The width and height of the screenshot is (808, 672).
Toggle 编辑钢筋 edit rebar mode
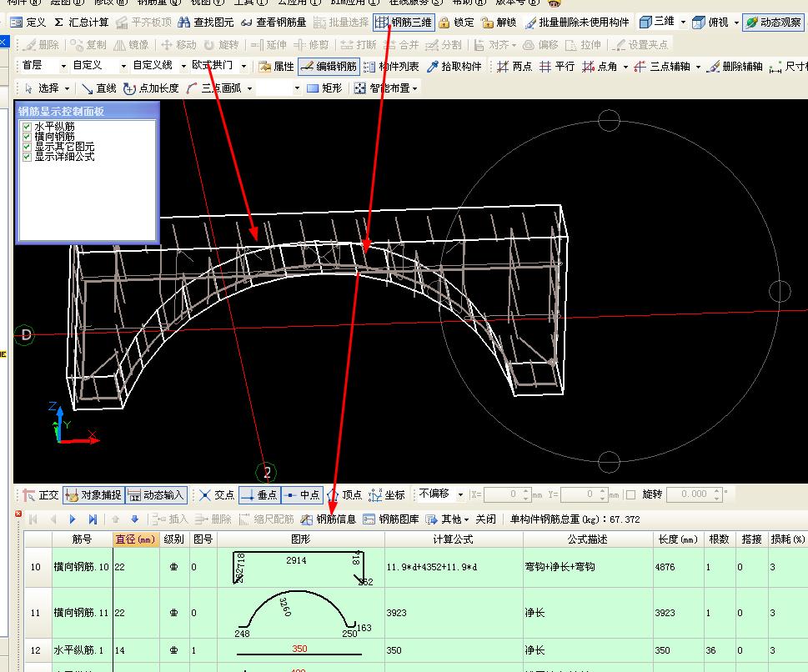point(329,66)
